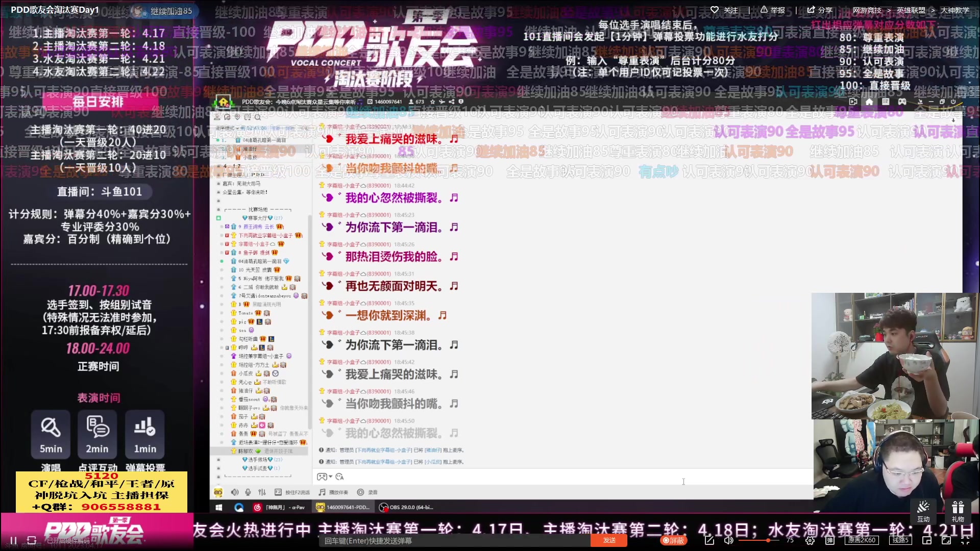This screenshot has width=980, height=551.
Task: Collapse the 赛事大厅 room green box
Action: tap(218, 218)
